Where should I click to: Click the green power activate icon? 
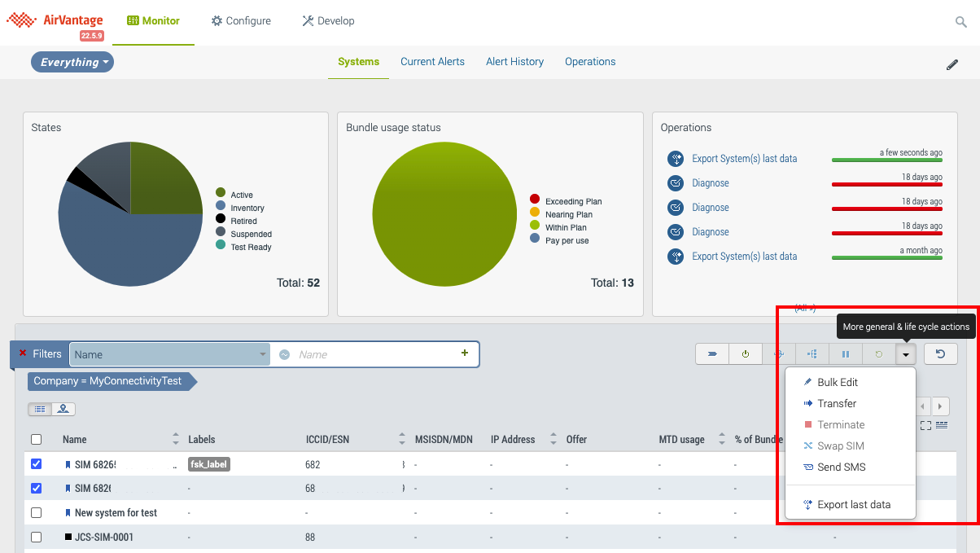pyautogui.click(x=745, y=354)
